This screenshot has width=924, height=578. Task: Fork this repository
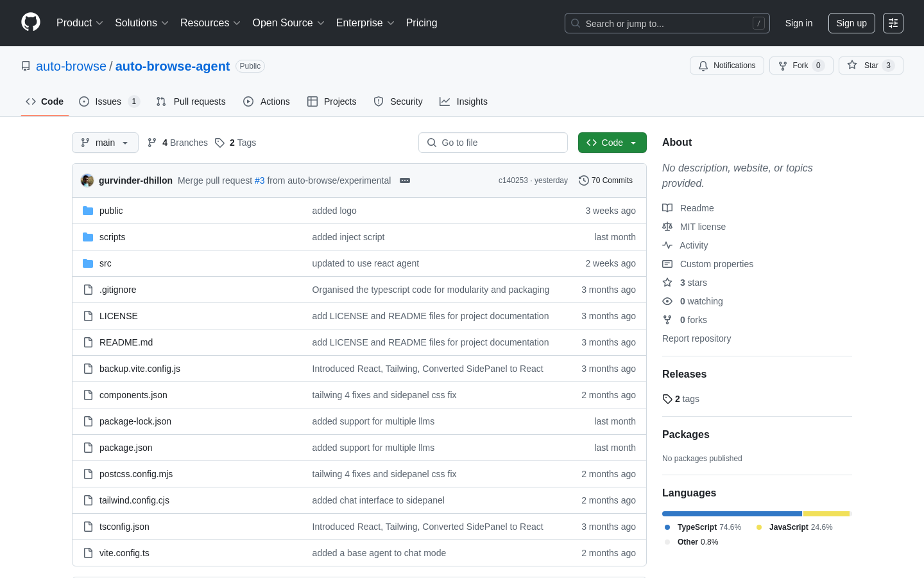pos(801,66)
